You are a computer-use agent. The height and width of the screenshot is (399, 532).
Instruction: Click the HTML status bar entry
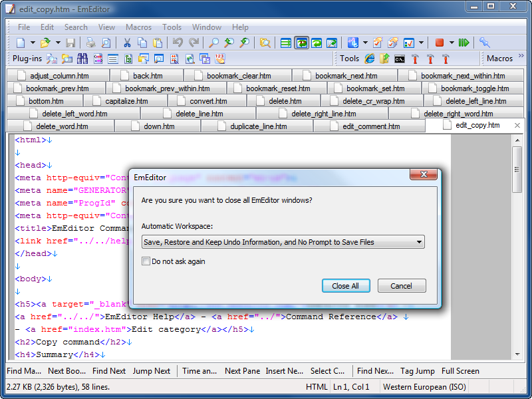click(x=317, y=387)
